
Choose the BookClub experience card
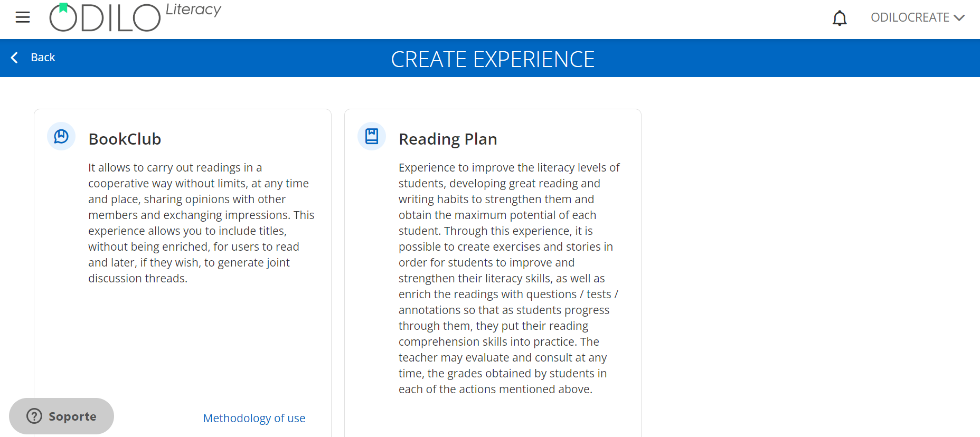(183, 273)
